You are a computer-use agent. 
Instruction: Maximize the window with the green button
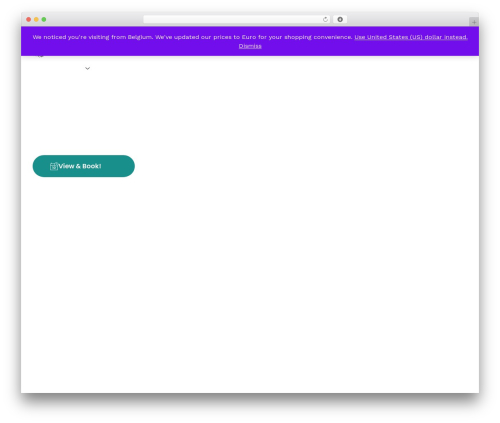click(x=44, y=19)
